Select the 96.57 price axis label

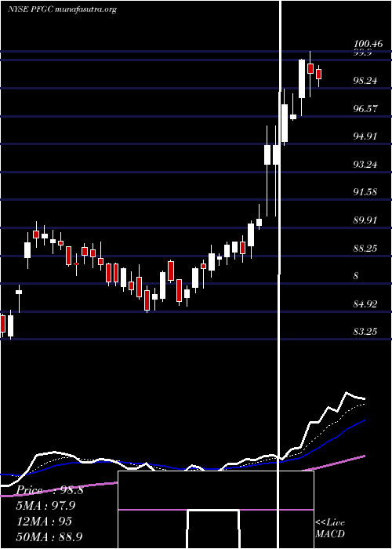365,108
